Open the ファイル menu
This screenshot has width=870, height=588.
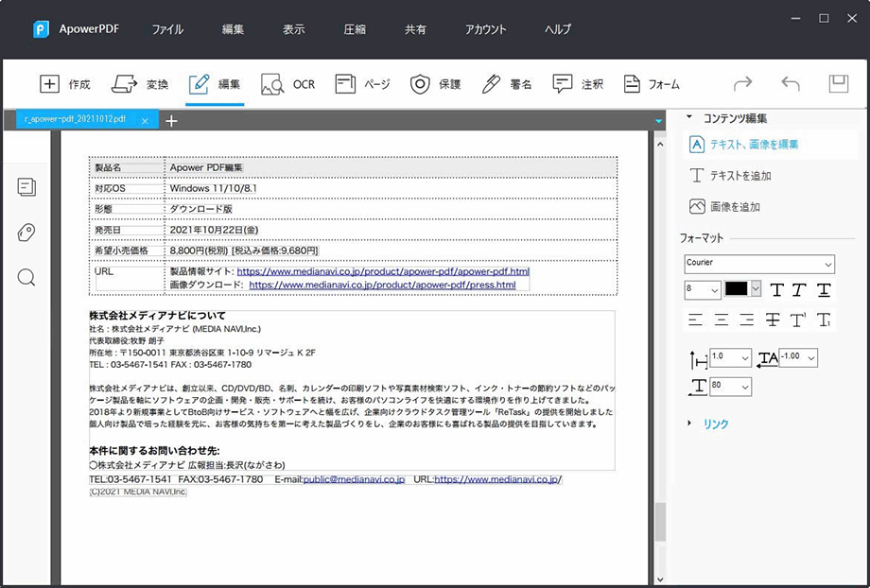(167, 29)
